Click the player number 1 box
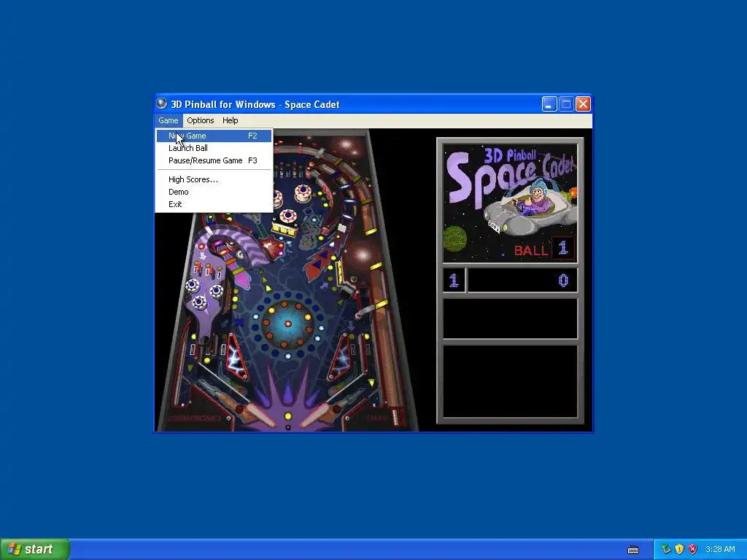 (454, 280)
